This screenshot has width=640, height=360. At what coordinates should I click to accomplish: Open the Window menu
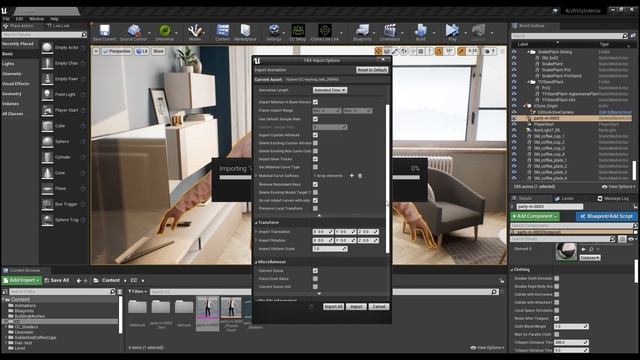tap(36, 19)
